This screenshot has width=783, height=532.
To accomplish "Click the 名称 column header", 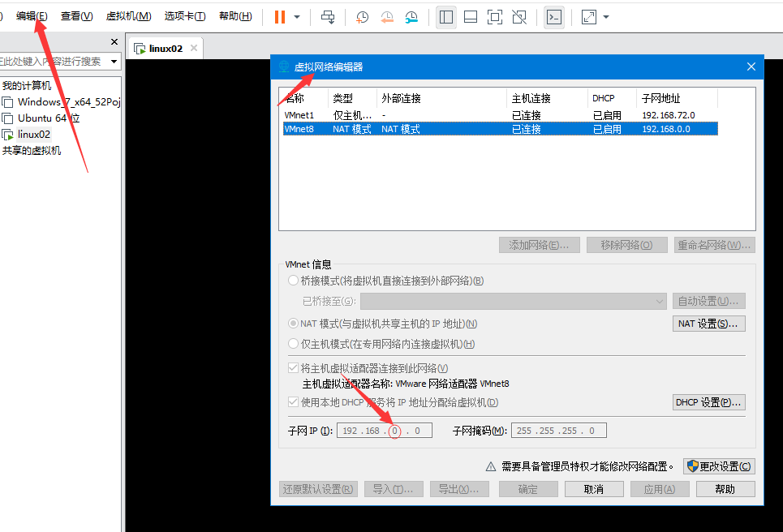I will (x=303, y=98).
